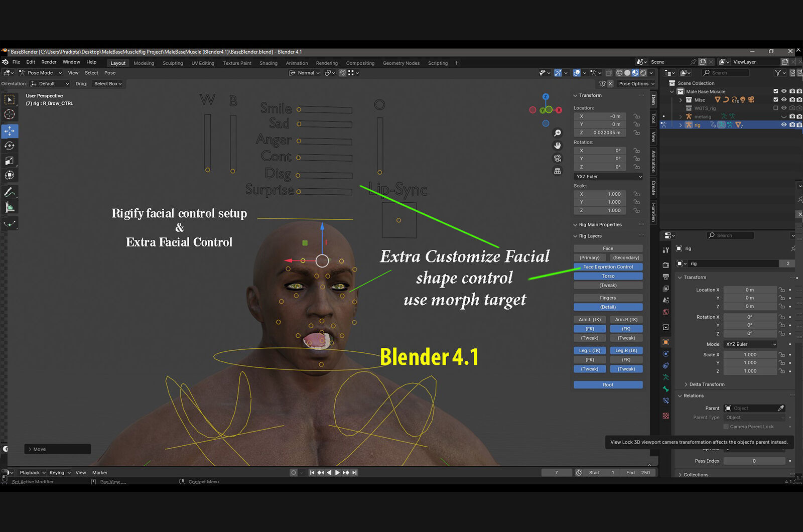Open the Pose Options dropdown

click(x=636, y=84)
